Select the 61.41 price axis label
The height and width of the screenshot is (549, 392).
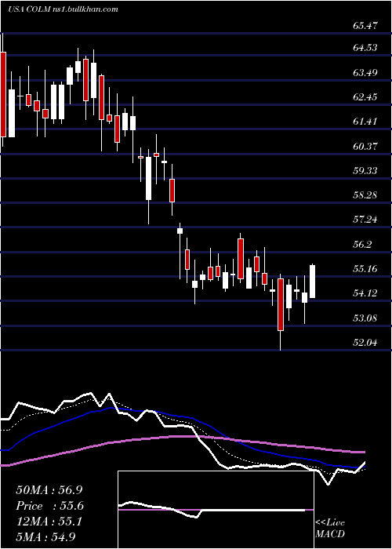click(x=365, y=122)
